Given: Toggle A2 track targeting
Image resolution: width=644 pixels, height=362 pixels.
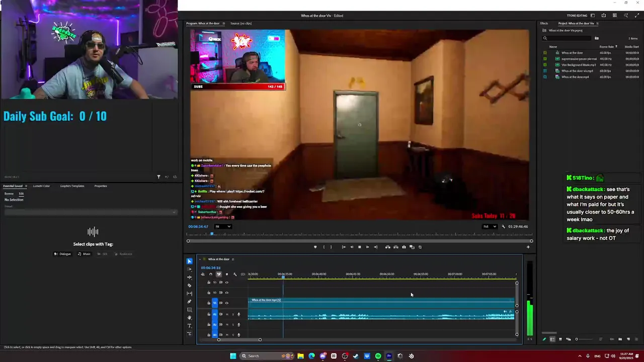Looking at the screenshot, I should tap(215, 324).
